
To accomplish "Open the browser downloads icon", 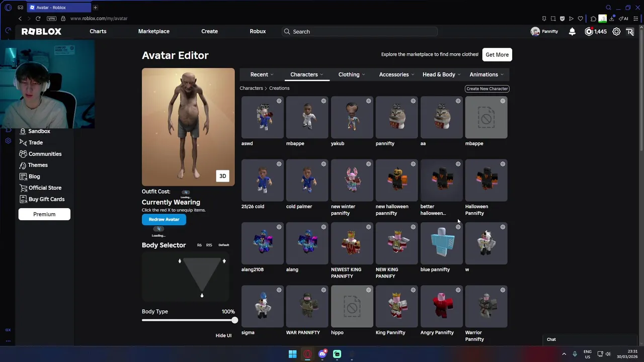I will click(x=612, y=19).
